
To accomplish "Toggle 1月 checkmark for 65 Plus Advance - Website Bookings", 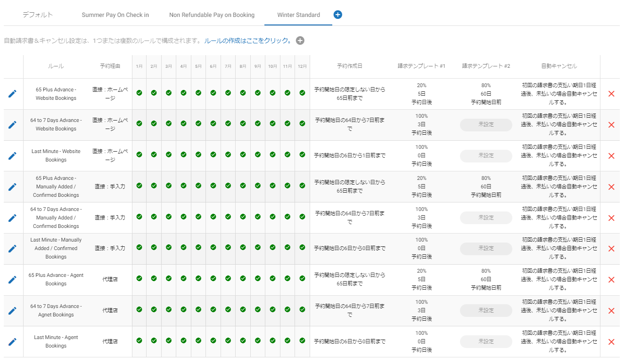I will 139,93.
